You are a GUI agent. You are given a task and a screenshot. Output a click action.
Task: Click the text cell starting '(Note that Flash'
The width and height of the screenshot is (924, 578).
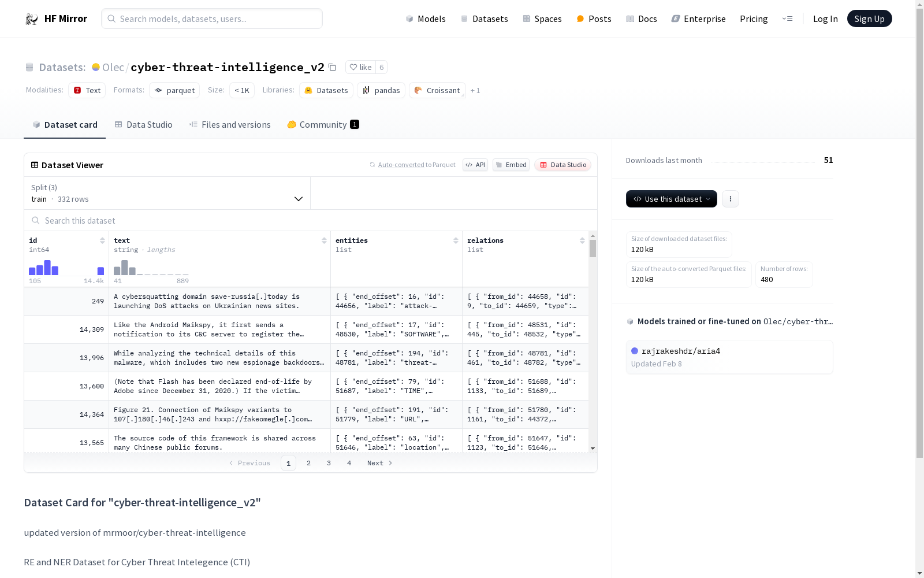(x=219, y=386)
